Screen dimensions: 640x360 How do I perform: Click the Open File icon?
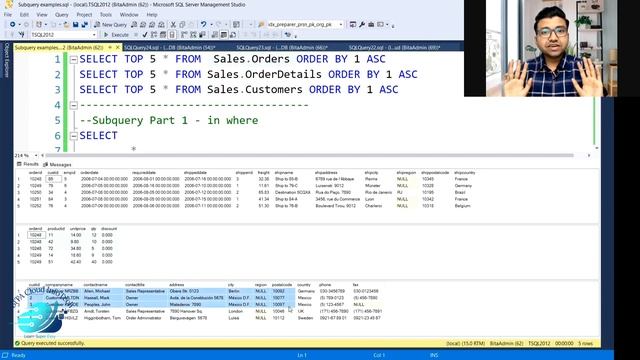pos(67,24)
